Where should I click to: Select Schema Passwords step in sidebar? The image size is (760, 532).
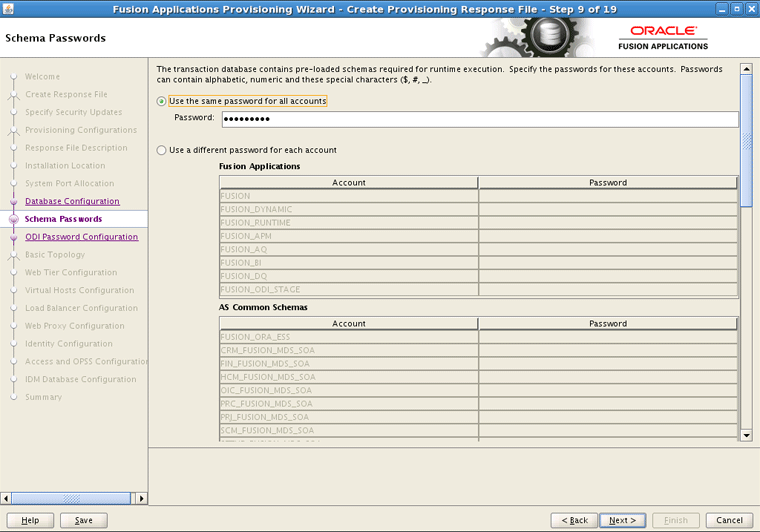(x=63, y=219)
